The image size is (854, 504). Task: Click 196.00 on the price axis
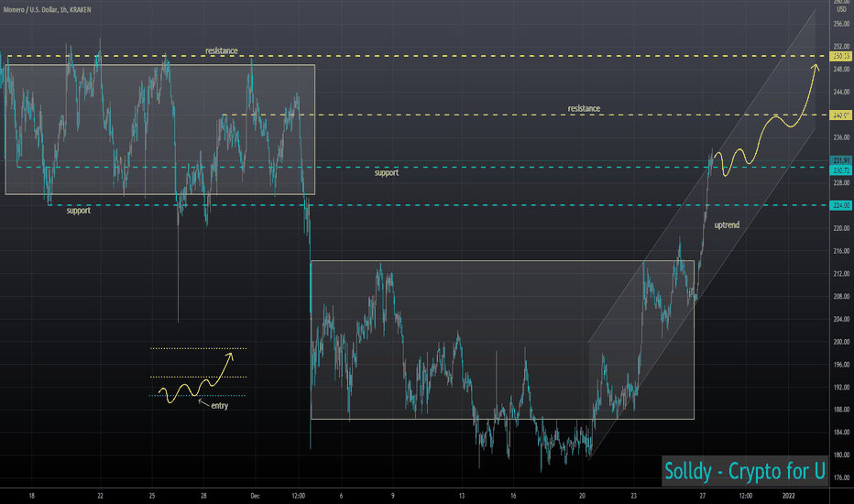tap(841, 365)
